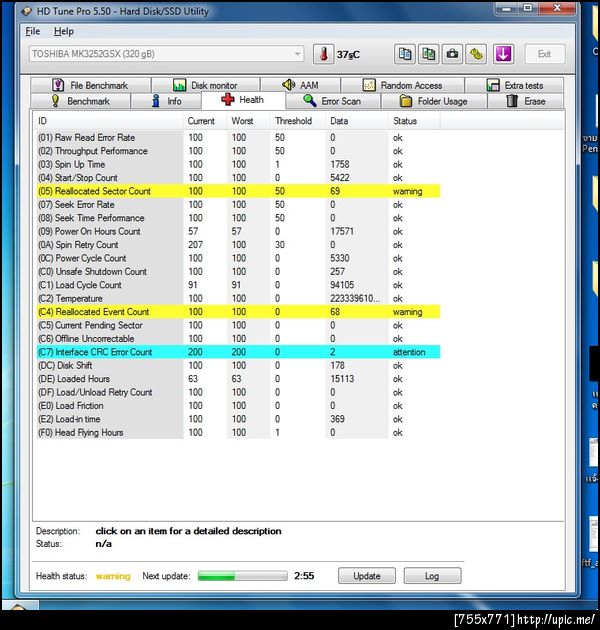This screenshot has width=600, height=630.
Task: Select the (07) Seek Error Rate row
Action: pos(238,205)
